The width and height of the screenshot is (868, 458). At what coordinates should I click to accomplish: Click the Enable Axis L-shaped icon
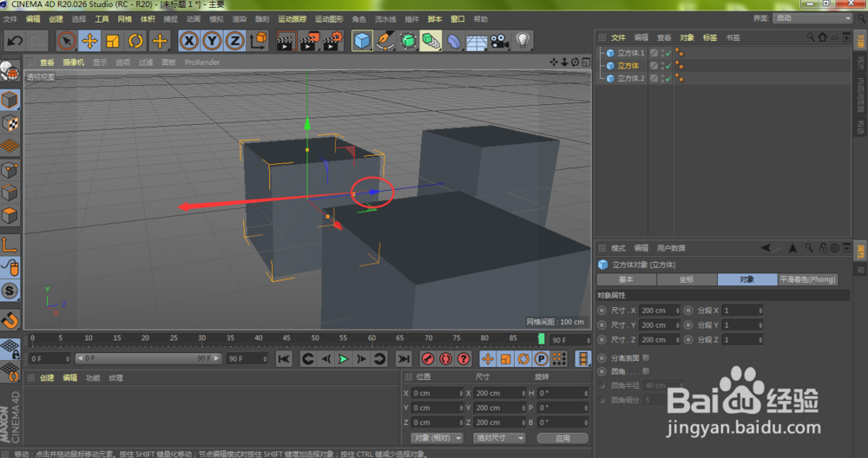[10, 245]
